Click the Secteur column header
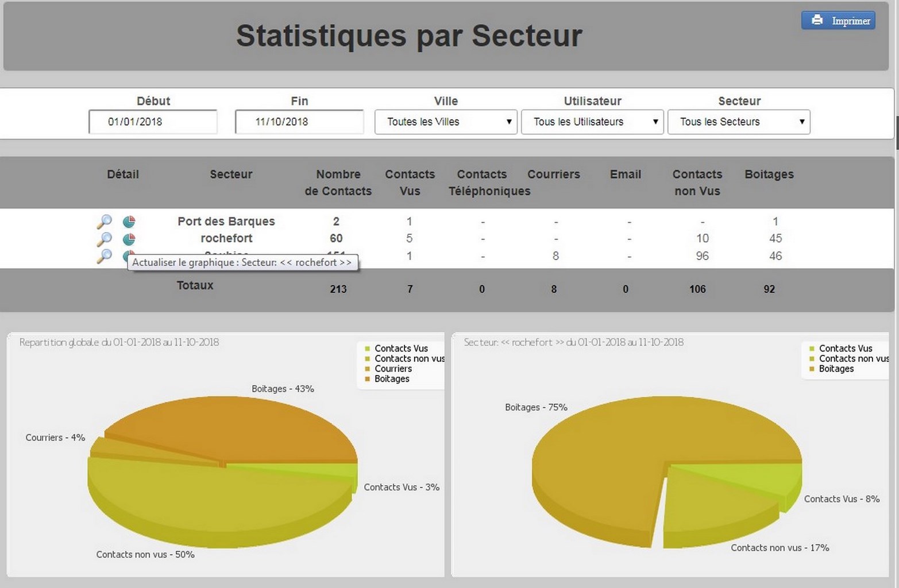This screenshot has width=899, height=588. pyautogui.click(x=231, y=174)
